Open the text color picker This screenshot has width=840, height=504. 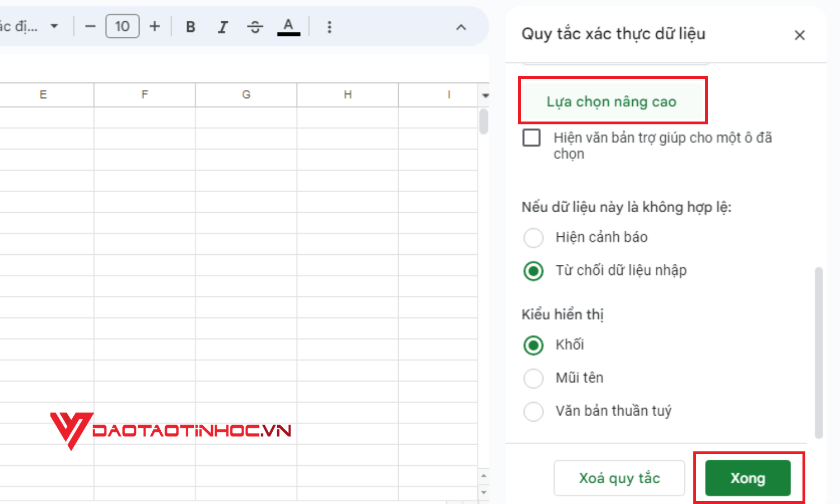click(288, 26)
